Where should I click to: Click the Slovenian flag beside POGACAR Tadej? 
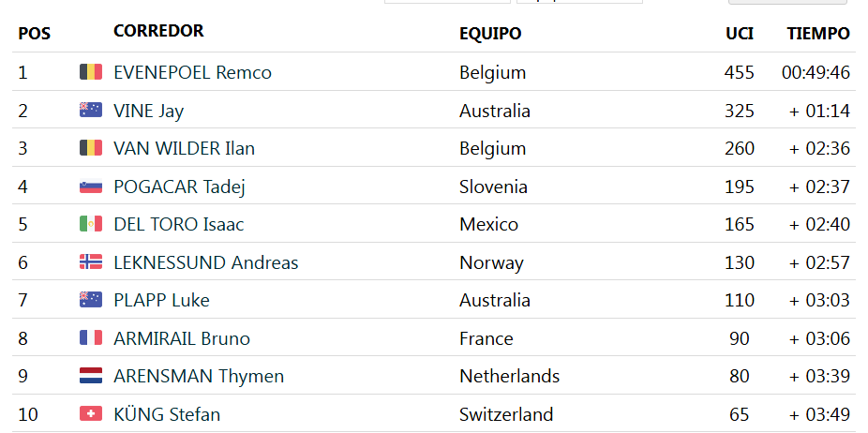point(91,187)
